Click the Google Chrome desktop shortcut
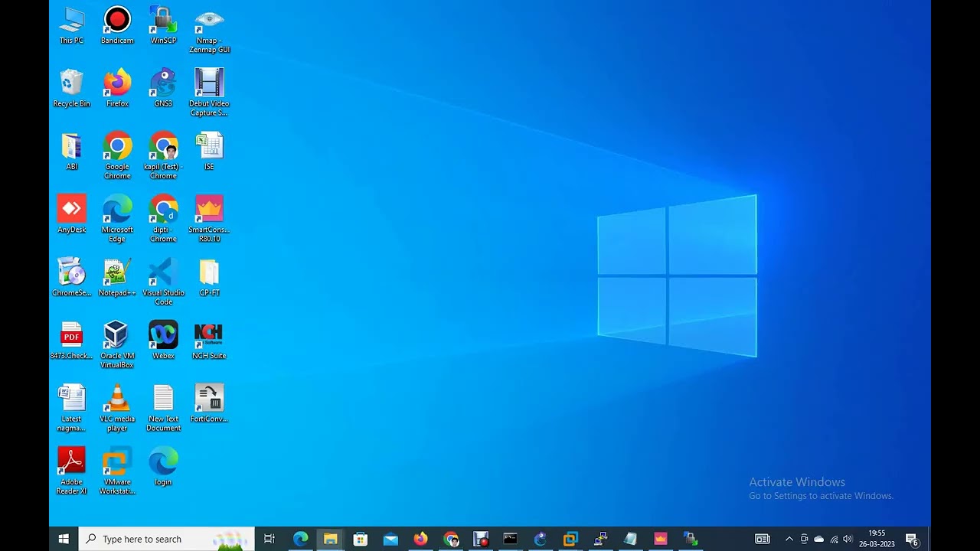This screenshot has width=980, height=551. point(117,155)
